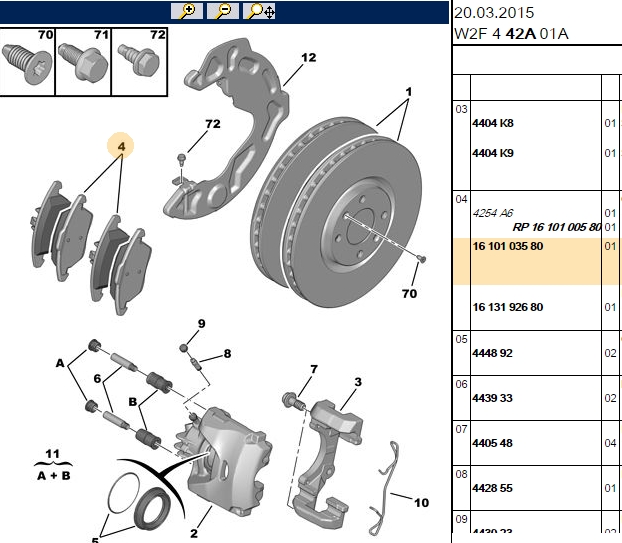
Task: Click callout 72 beside the shield screw
Action: pos(213,124)
